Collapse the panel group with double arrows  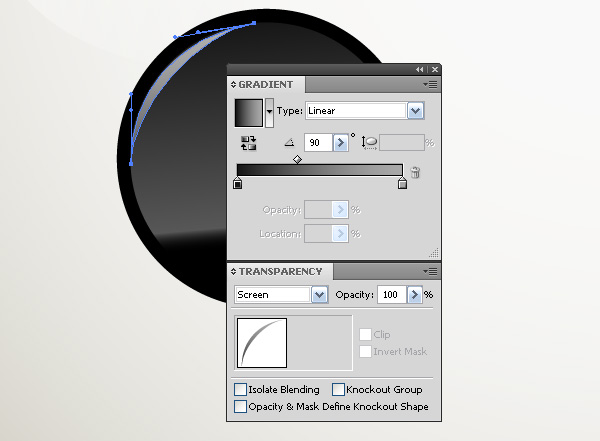(420, 69)
